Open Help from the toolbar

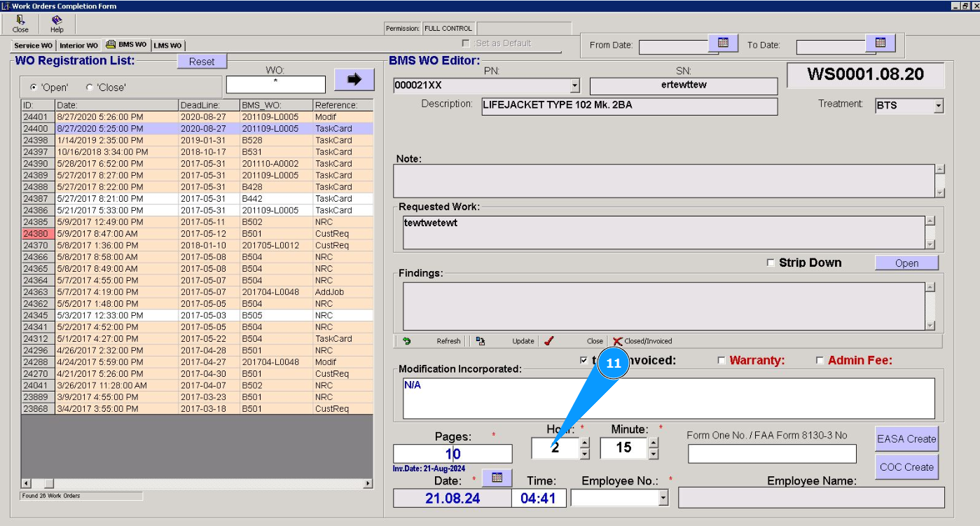[57, 20]
